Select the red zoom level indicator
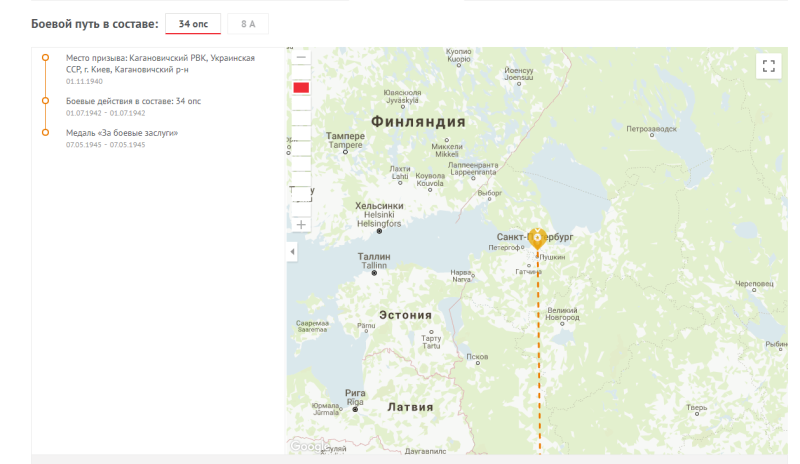The width and height of the screenshot is (800, 464). [301, 88]
